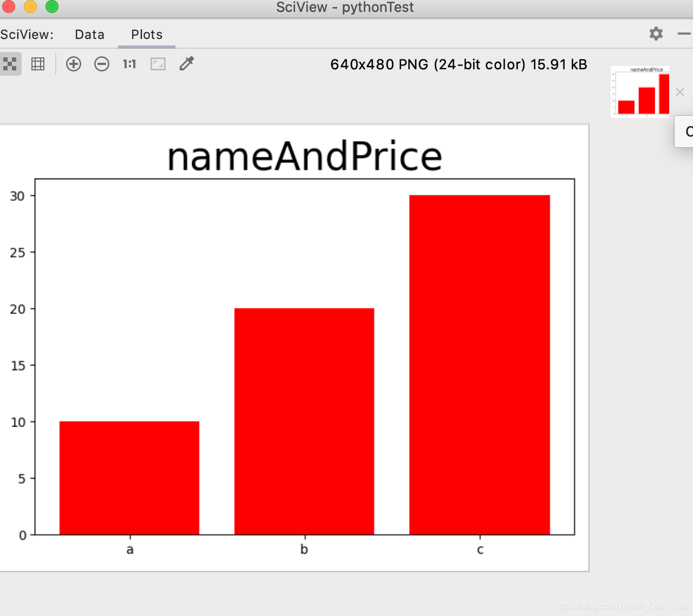Zoom out with the minus icon
The image size is (693, 616).
point(102,64)
